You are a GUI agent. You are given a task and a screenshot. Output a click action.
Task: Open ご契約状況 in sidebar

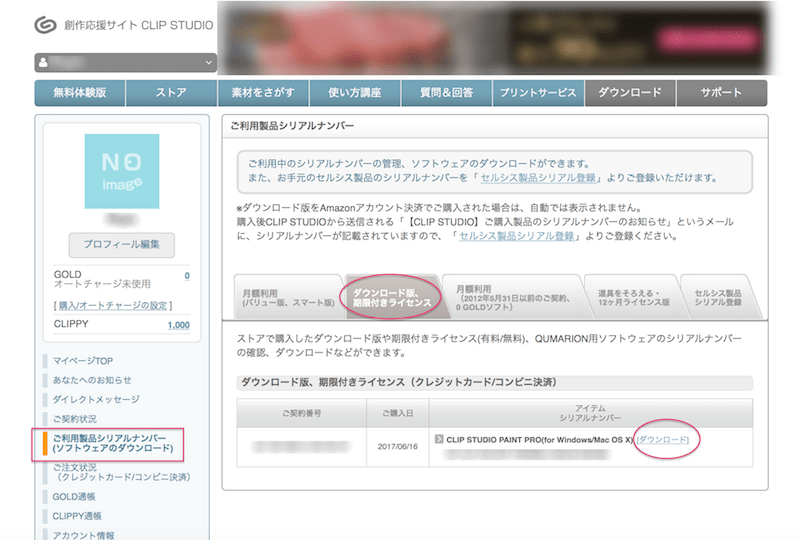pos(74,419)
